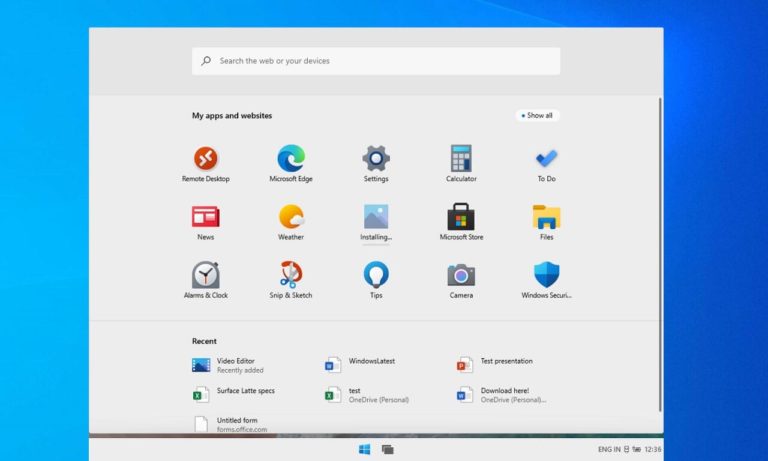Open Snip & Sketch app
This screenshot has width=768, height=461.
click(291, 280)
